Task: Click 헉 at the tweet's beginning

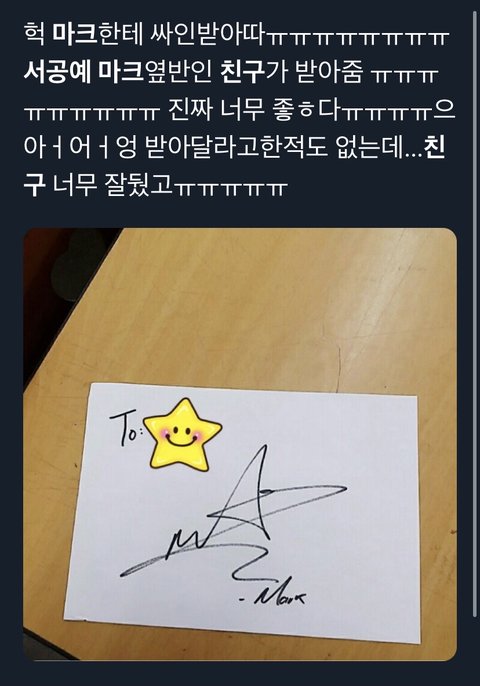Action: (34, 35)
